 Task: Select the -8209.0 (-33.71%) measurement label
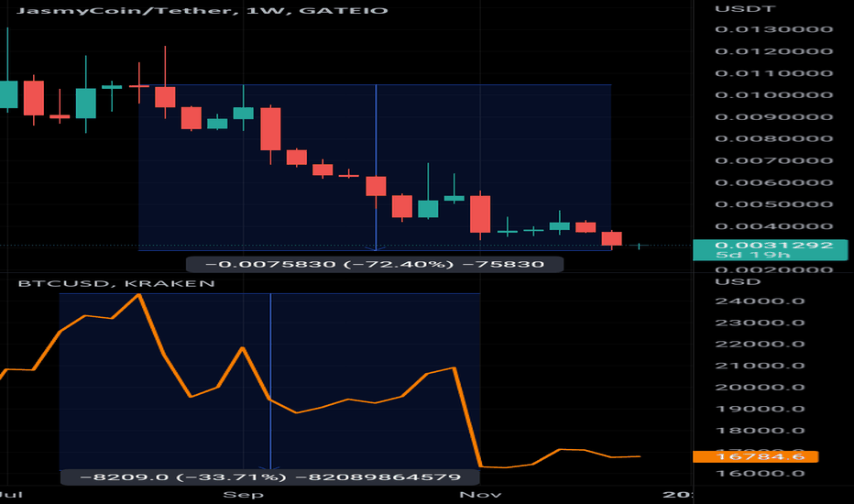(x=270, y=477)
